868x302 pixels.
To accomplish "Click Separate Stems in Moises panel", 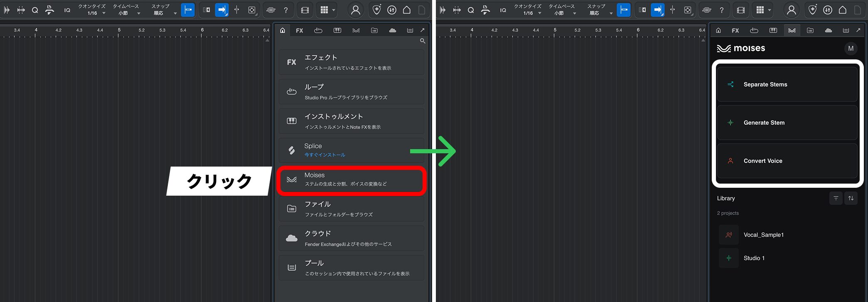I will 787,84.
